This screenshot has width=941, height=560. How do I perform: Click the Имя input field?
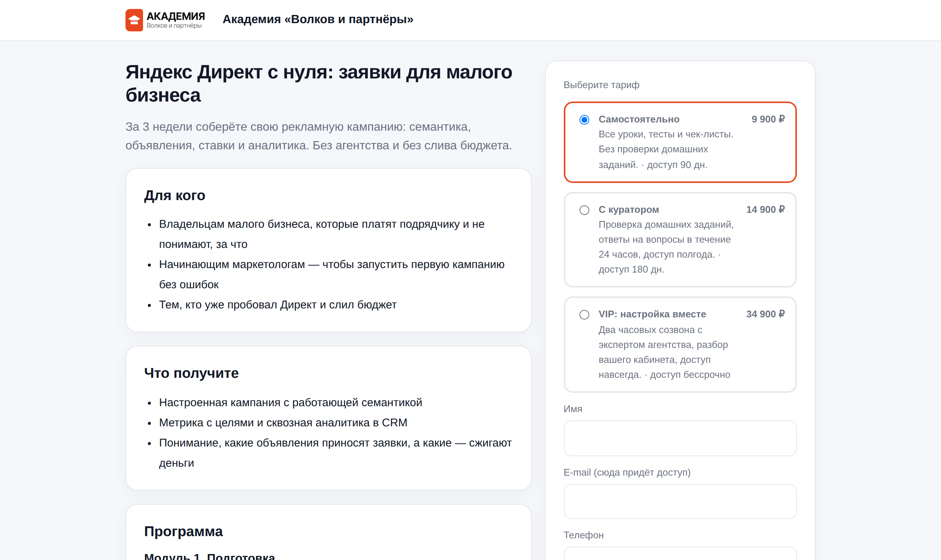(x=680, y=438)
